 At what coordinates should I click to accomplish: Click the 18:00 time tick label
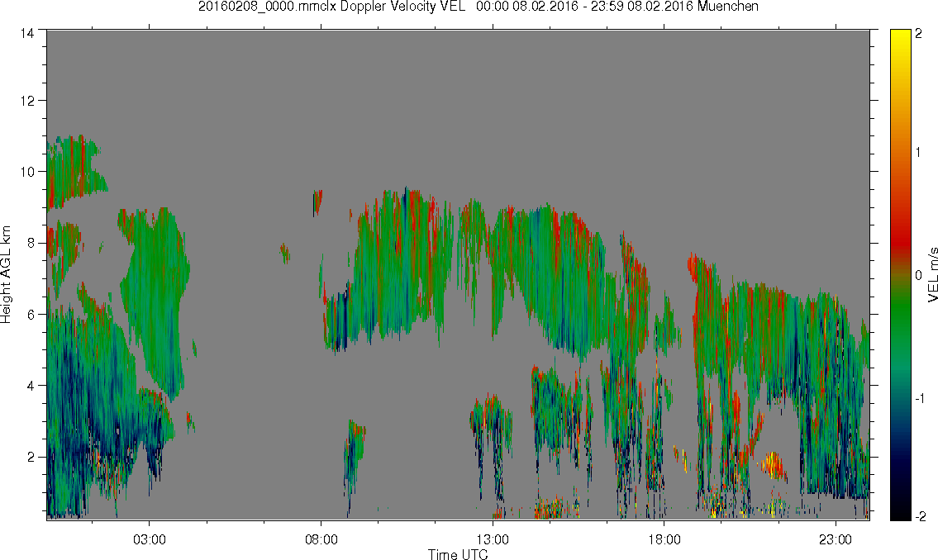coord(664,539)
